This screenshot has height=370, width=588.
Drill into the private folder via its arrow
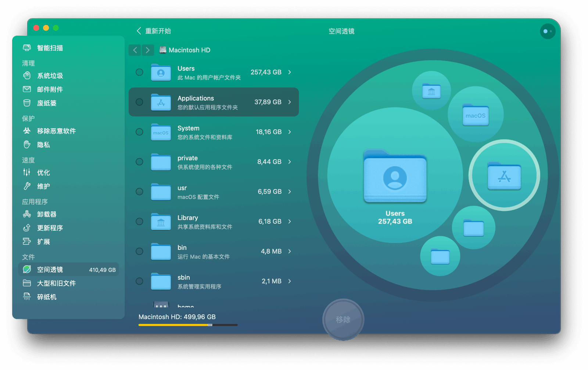[290, 162]
